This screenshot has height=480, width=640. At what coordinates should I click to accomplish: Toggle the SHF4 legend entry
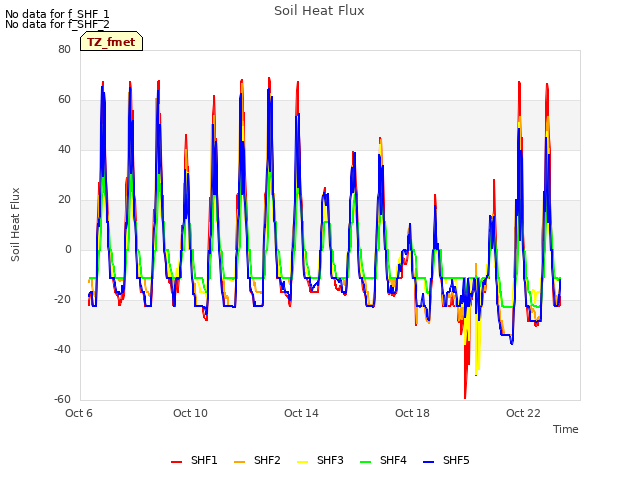(x=383, y=460)
